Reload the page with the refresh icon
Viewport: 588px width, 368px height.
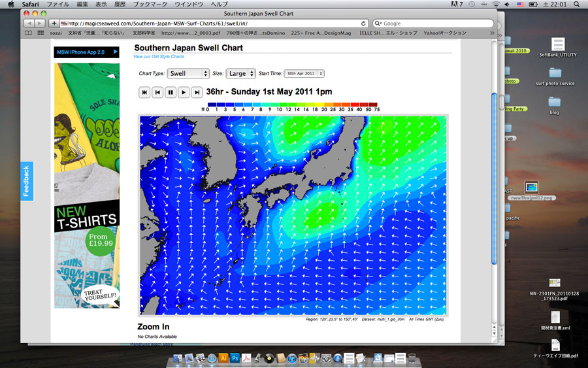pos(363,24)
